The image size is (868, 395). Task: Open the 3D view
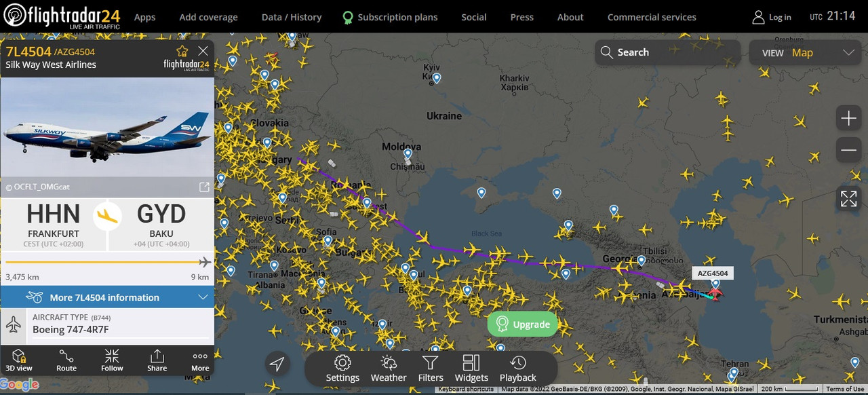click(19, 360)
